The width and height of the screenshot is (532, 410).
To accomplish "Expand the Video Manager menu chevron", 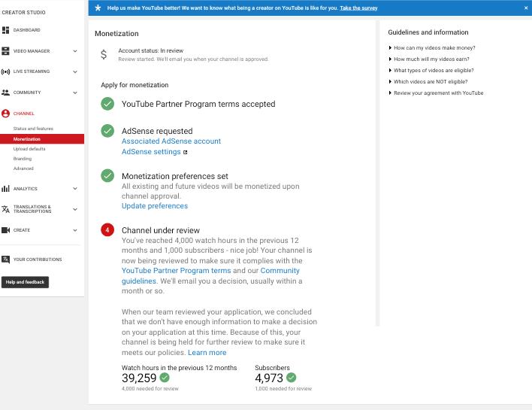I will tap(75, 51).
